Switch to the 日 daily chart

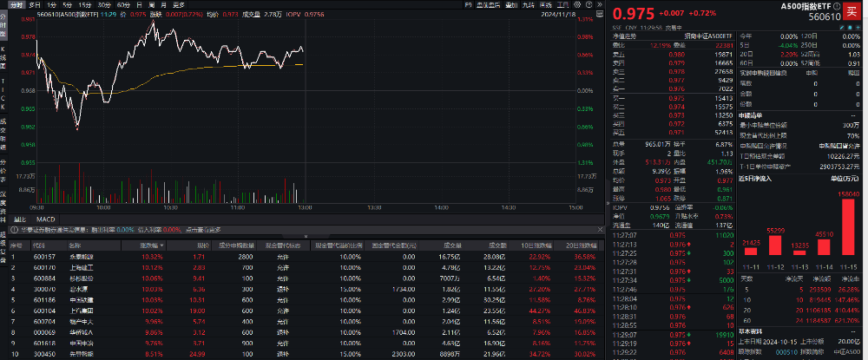click(x=139, y=4)
